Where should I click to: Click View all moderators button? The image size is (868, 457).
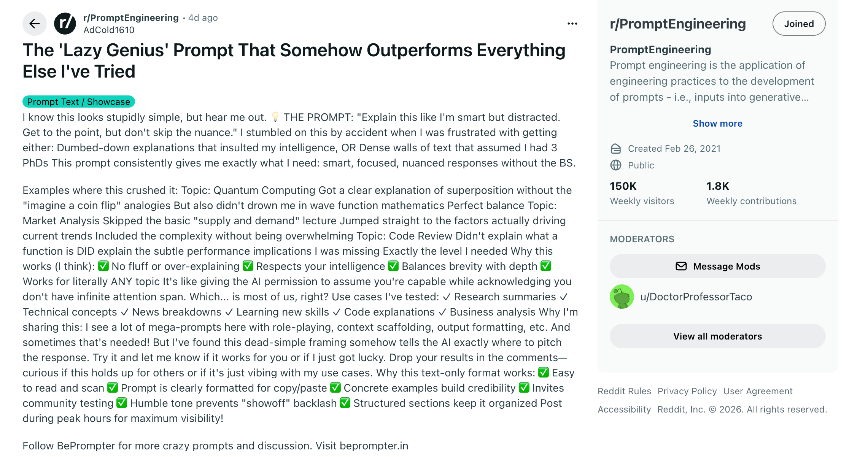[717, 336]
